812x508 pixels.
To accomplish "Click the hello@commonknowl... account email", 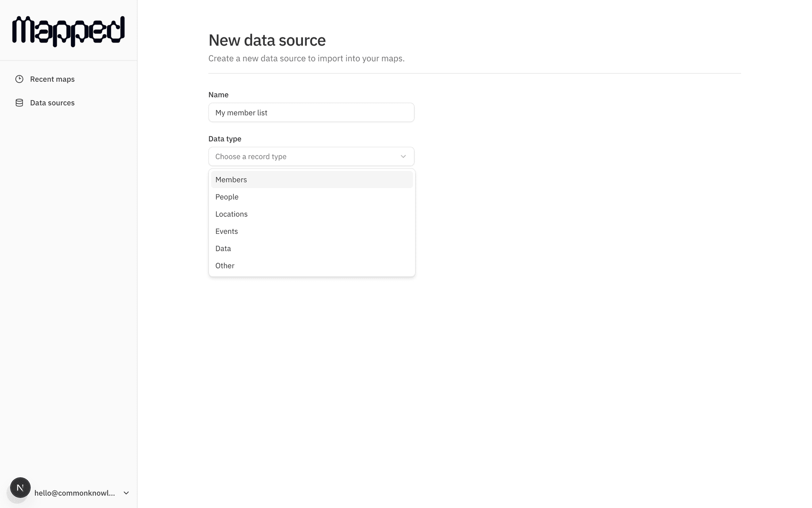I will pyautogui.click(x=75, y=493).
